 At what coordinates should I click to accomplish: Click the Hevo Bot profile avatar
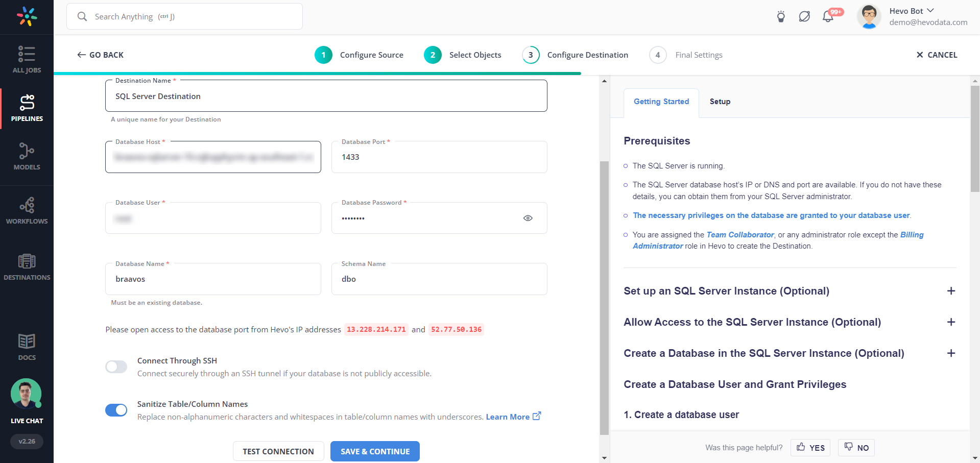(x=869, y=16)
